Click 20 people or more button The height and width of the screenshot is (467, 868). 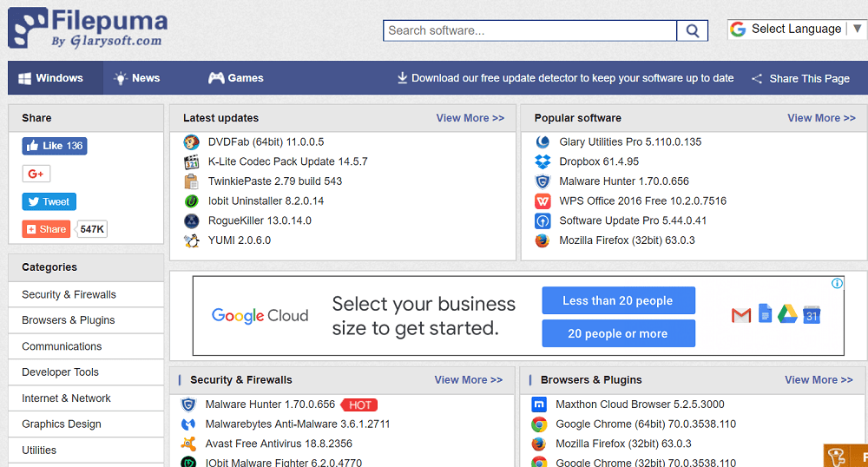pos(618,333)
